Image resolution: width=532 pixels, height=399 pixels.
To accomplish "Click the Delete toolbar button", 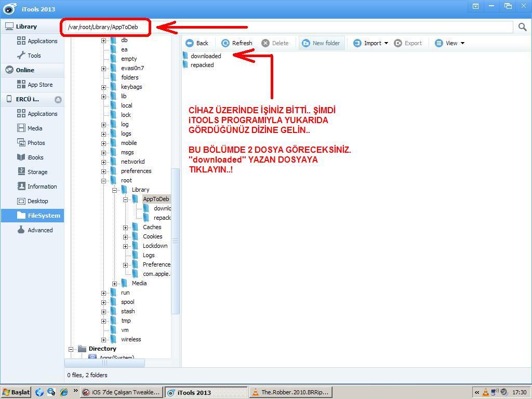I will (275, 43).
